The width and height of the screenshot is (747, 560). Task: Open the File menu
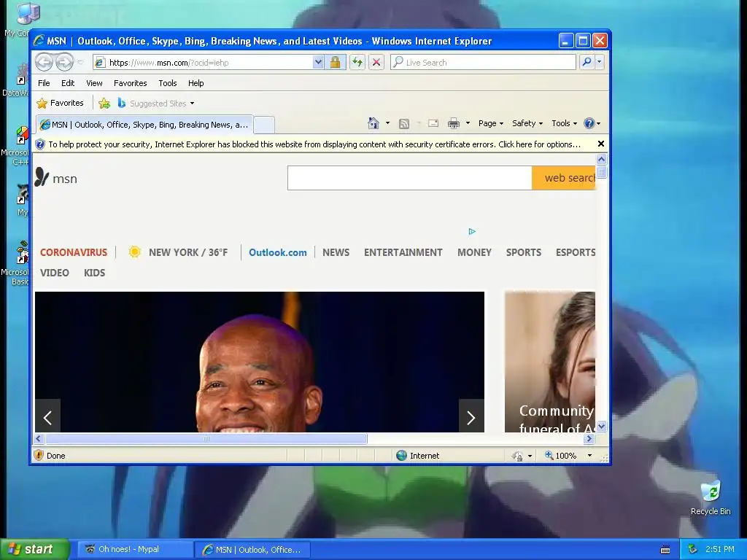tap(44, 83)
